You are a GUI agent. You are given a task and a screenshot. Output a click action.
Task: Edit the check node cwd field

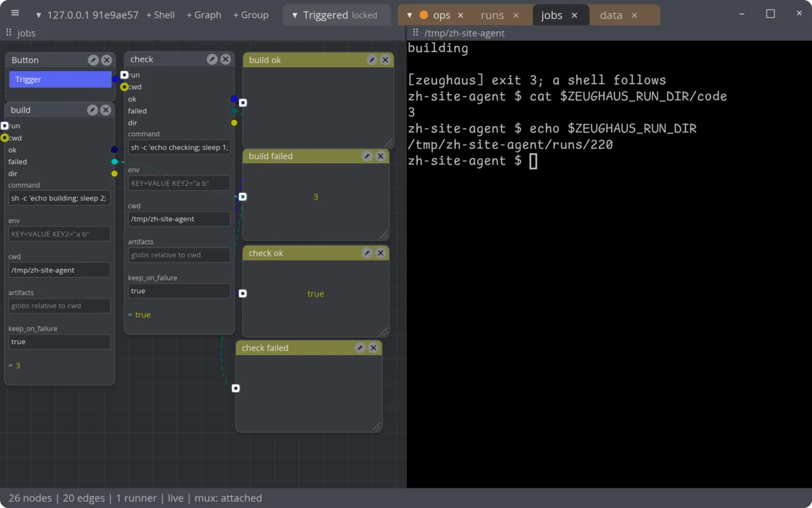point(179,219)
